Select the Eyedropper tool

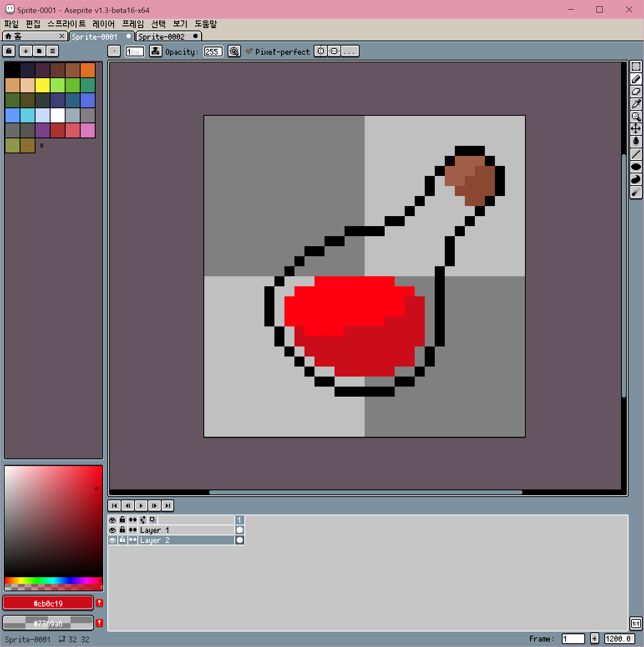coord(636,104)
